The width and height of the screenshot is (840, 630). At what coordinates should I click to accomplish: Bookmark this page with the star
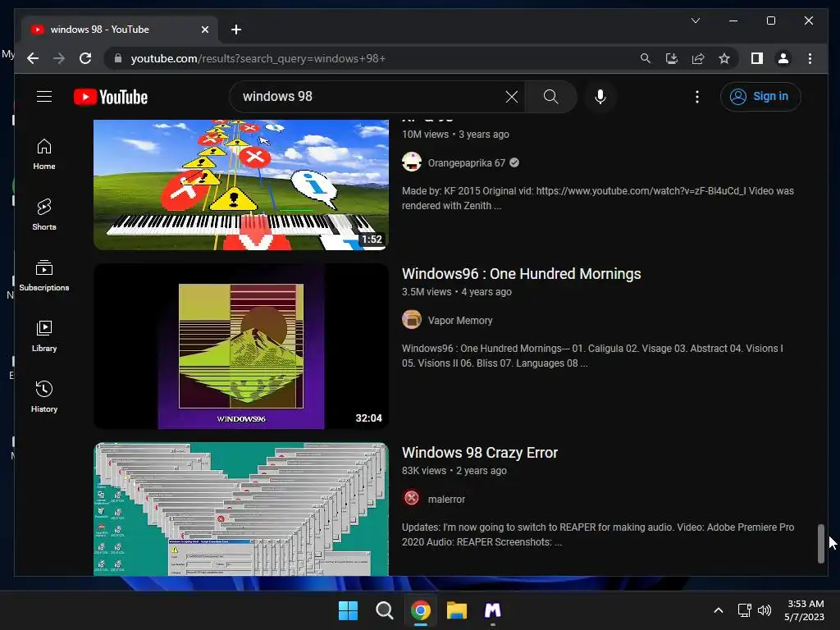(724, 58)
